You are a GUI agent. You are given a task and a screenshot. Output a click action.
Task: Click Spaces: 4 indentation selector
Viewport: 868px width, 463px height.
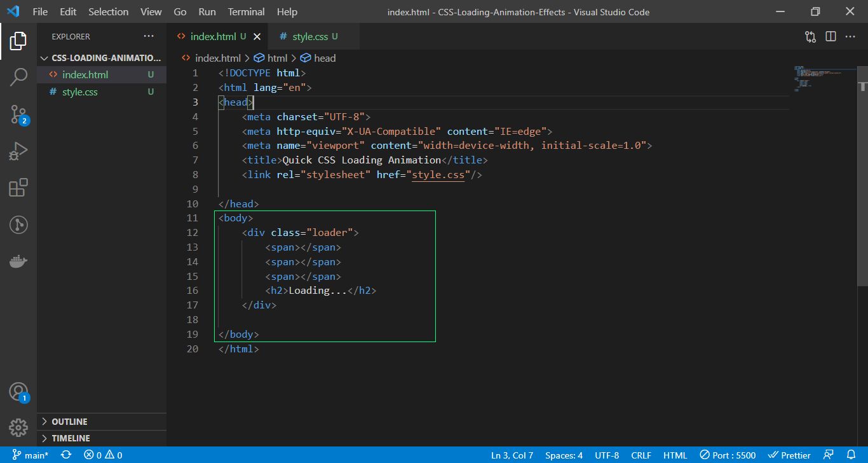click(x=564, y=455)
